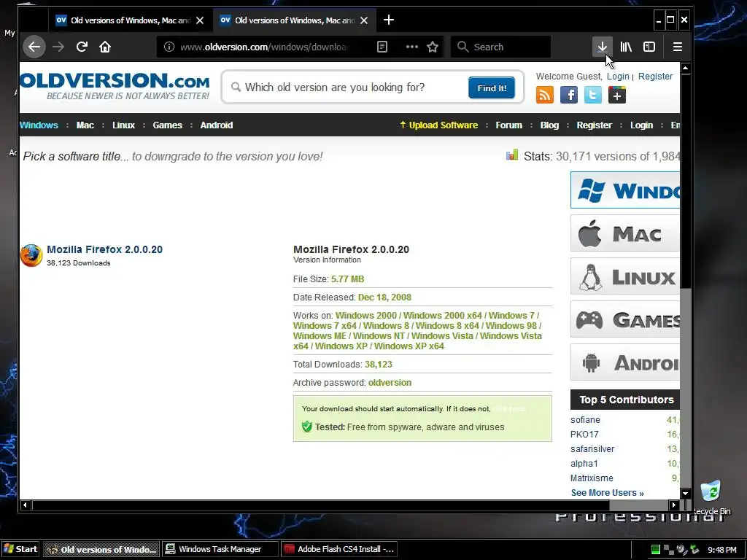The height and width of the screenshot is (560, 747).
Task: Open the Windows nav menu item
Action: point(39,125)
